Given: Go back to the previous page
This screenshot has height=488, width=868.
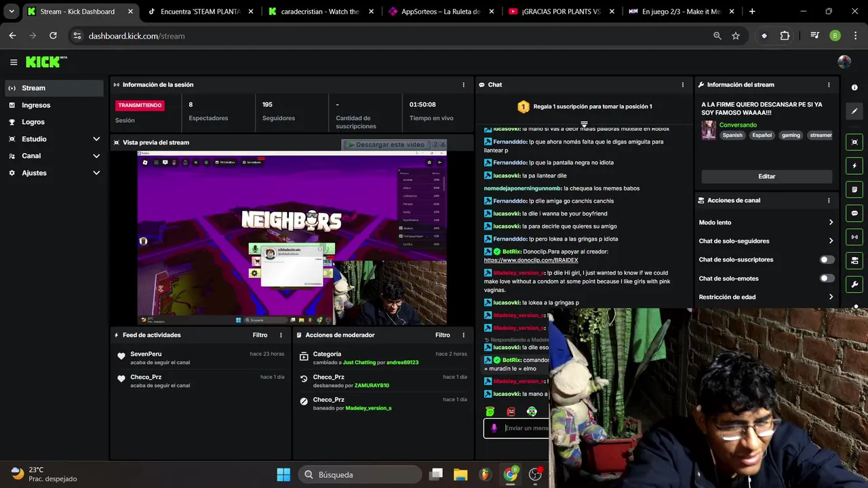Looking at the screenshot, I should pos(12,36).
